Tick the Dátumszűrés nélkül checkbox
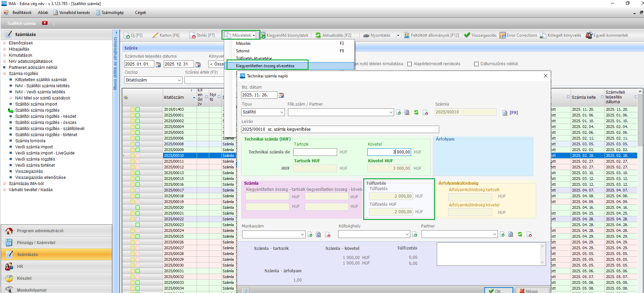This screenshot has height=293, width=644. click(476, 64)
